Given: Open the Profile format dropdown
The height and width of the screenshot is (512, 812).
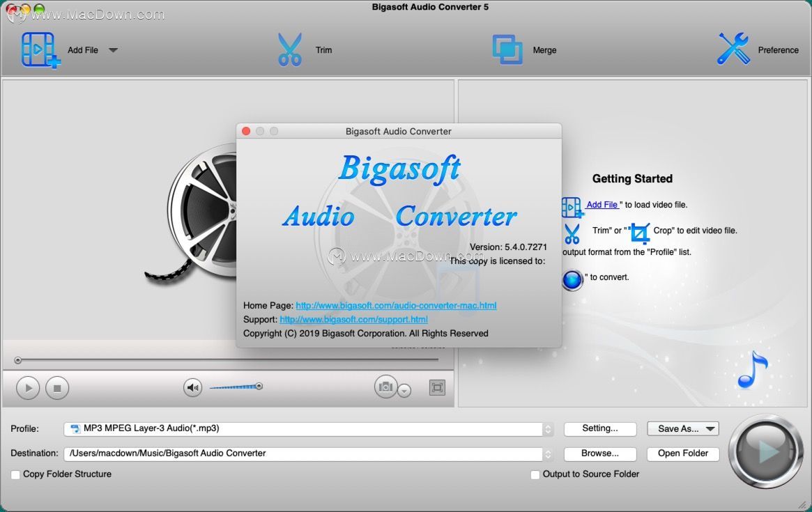Looking at the screenshot, I should (309, 428).
